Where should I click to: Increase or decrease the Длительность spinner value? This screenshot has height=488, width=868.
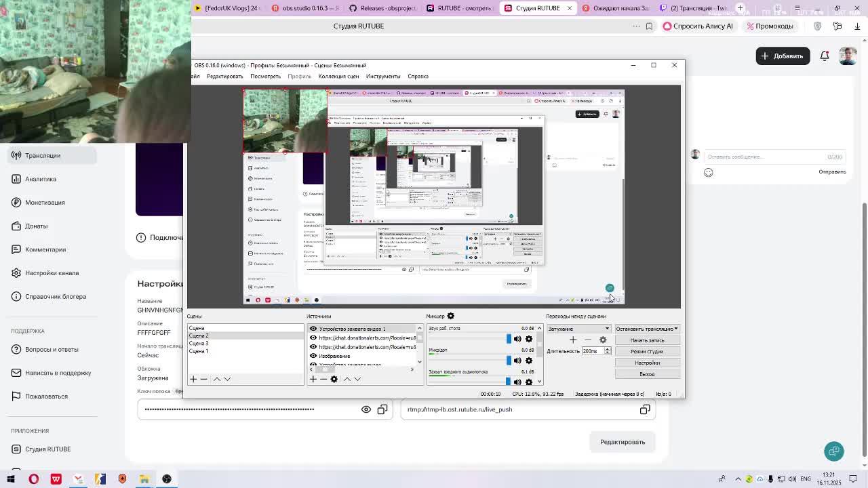click(x=608, y=351)
